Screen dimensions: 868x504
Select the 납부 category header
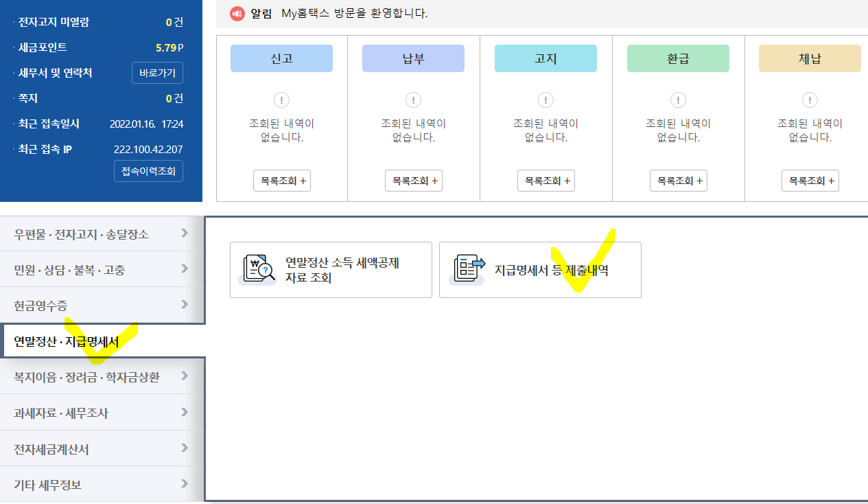[413, 58]
